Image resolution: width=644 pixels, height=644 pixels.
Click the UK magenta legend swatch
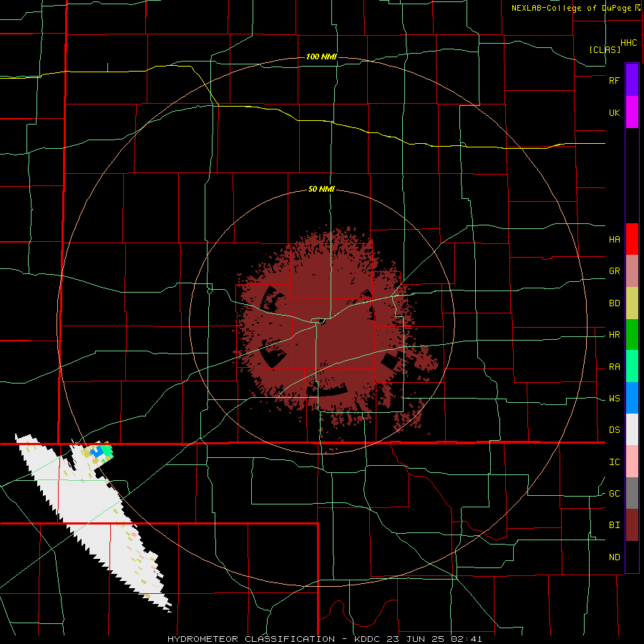(x=632, y=112)
